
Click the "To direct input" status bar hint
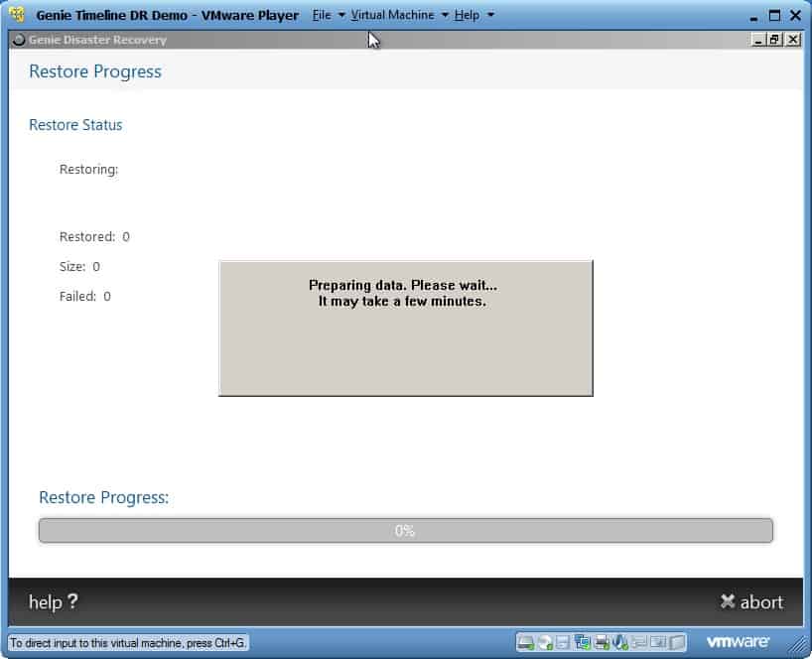click(x=128, y=643)
